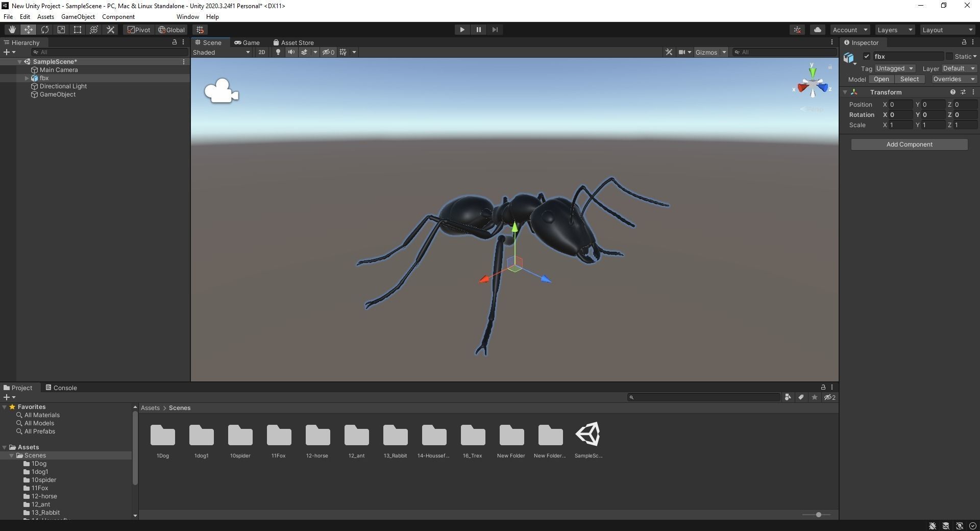
Task: Toggle hidden objects visibility in Scene
Action: (328, 52)
